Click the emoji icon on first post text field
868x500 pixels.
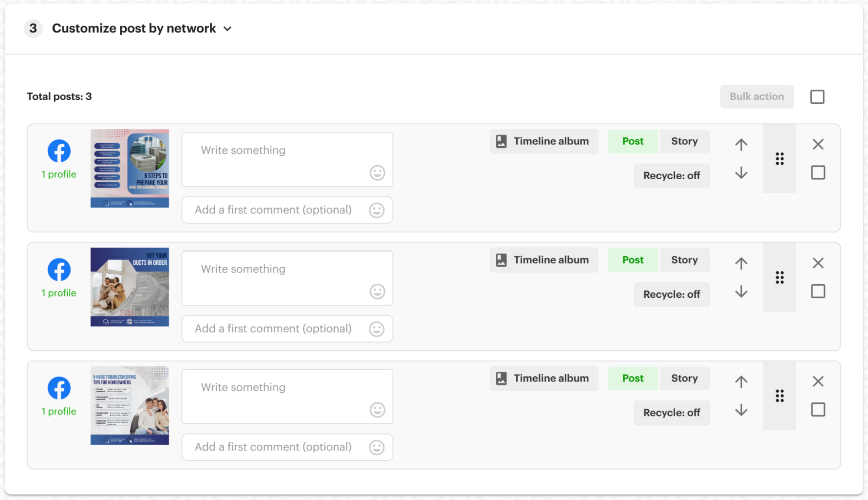pyautogui.click(x=377, y=173)
